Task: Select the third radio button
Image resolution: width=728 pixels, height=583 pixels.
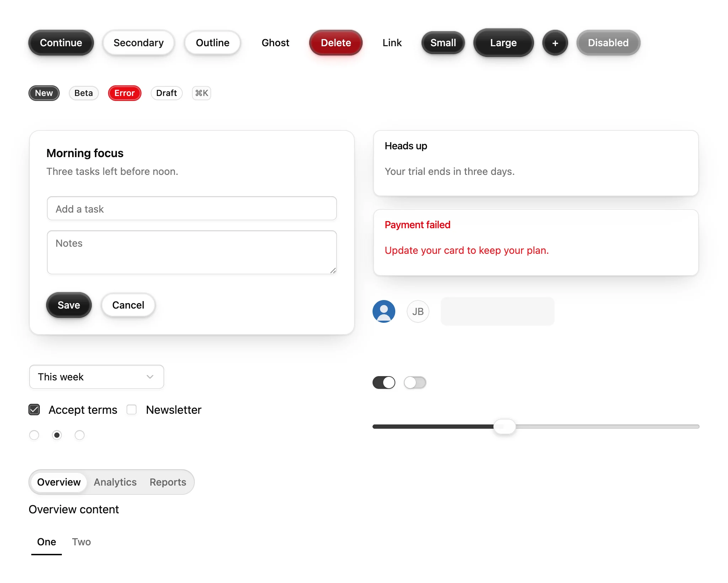Action: point(80,435)
